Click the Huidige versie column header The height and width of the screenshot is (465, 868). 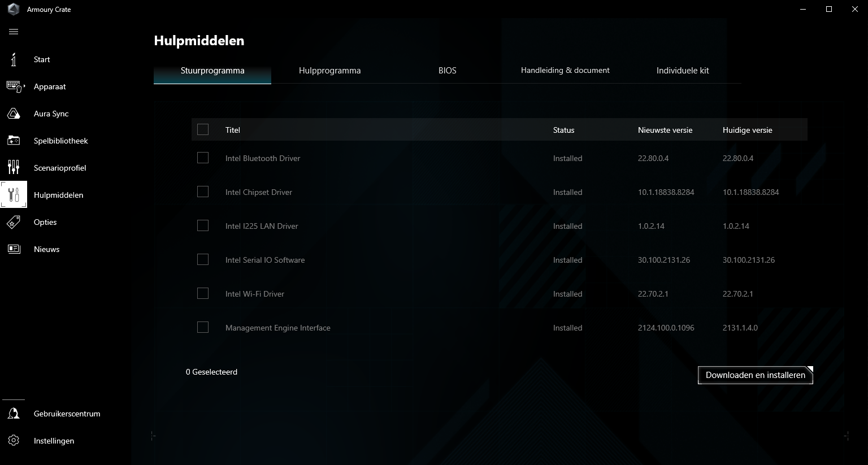click(x=748, y=130)
